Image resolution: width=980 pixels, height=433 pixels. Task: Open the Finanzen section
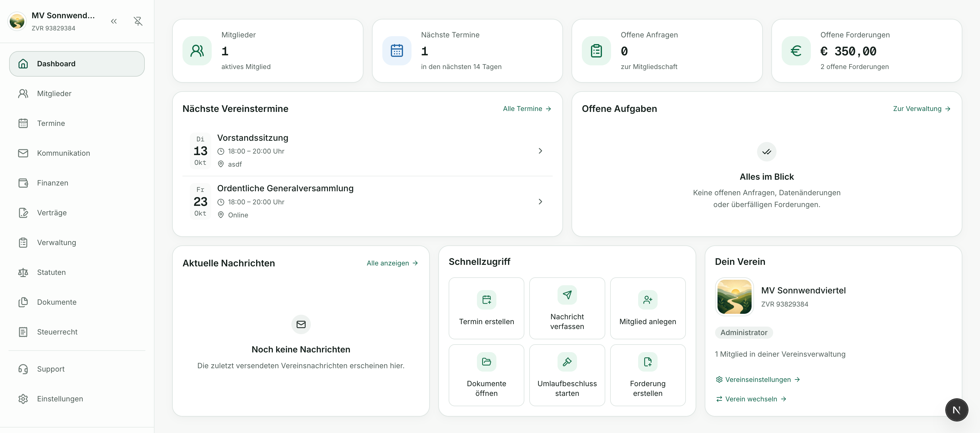coord(77,183)
